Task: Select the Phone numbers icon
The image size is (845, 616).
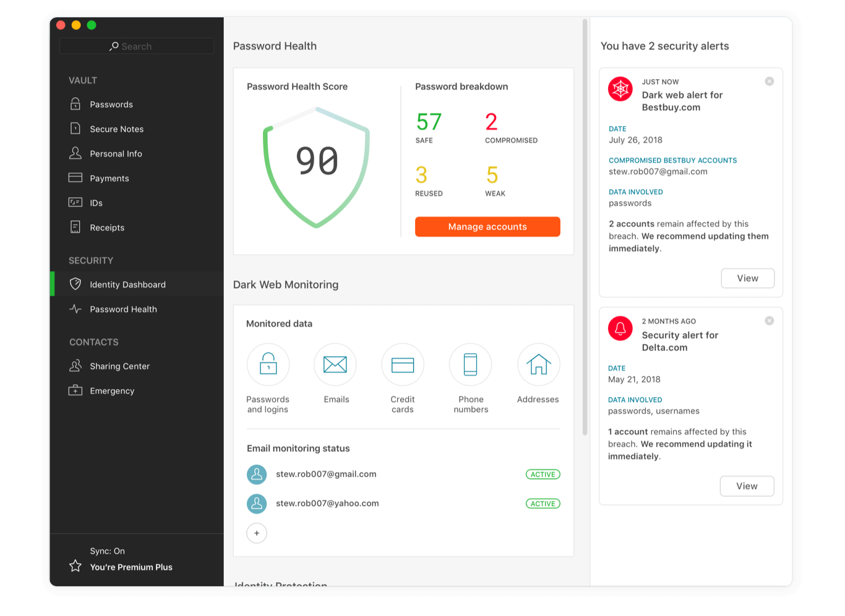Action: point(470,364)
